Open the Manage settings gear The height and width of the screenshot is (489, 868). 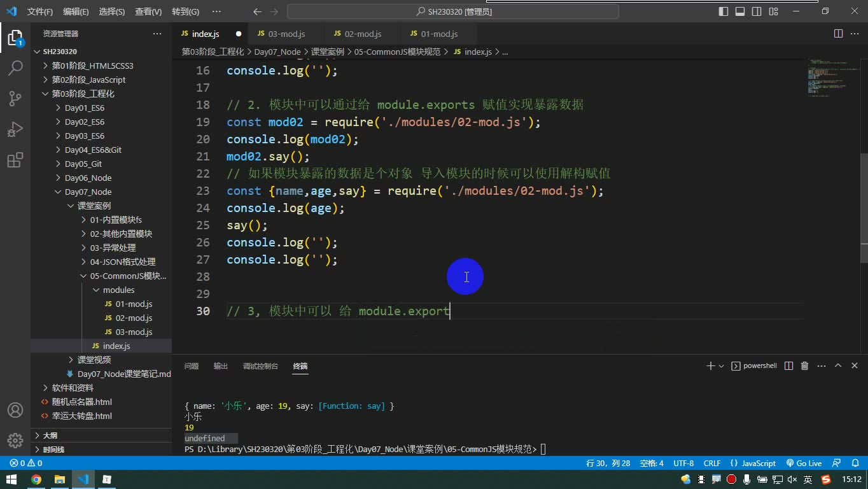click(15, 440)
